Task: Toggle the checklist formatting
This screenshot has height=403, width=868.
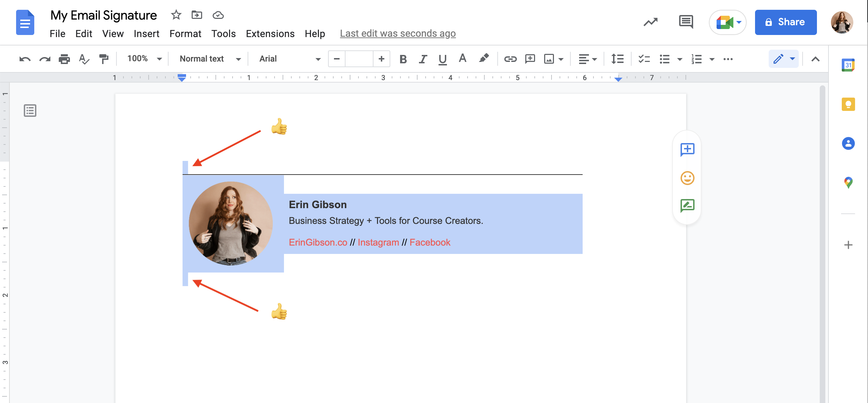Action: pyautogui.click(x=644, y=59)
